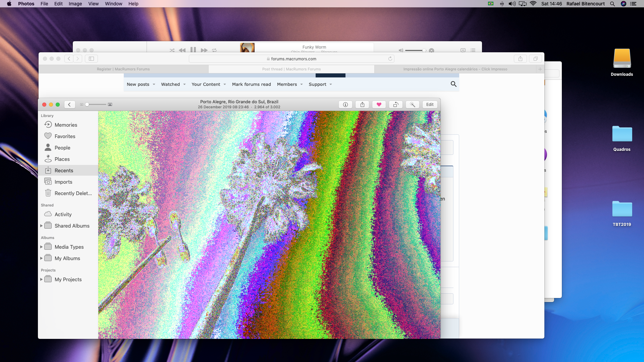
Task: Open Safari sidebar toggle button
Action: [x=91, y=59]
